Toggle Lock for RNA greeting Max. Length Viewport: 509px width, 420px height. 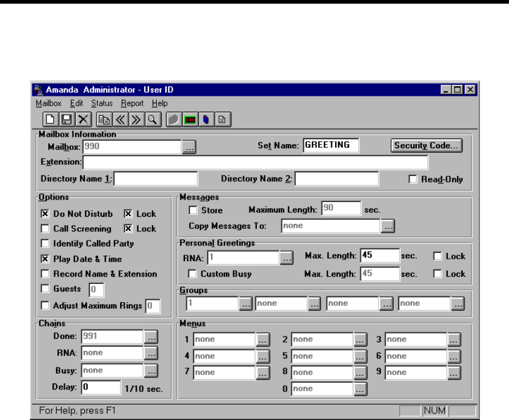pos(438,256)
